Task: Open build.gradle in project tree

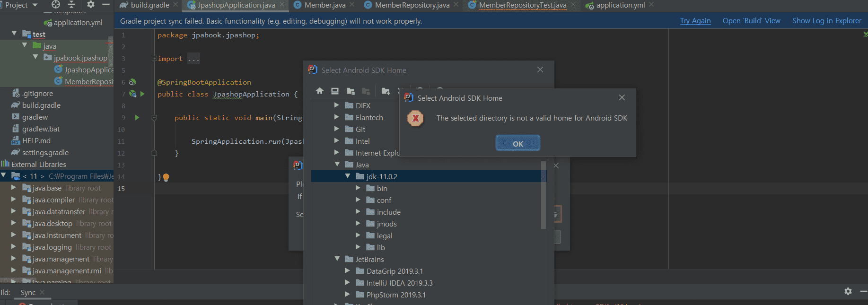Action: tap(36, 105)
